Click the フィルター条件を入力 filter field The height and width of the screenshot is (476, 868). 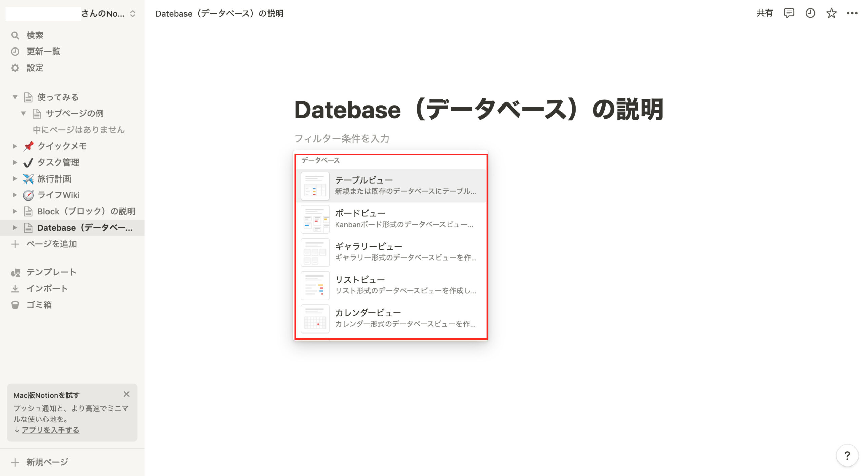click(x=342, y=139)
